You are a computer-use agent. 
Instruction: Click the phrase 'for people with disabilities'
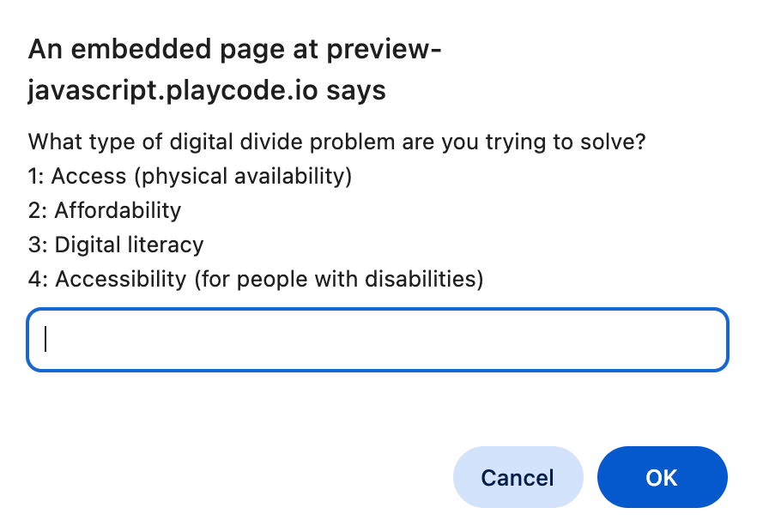338,279
